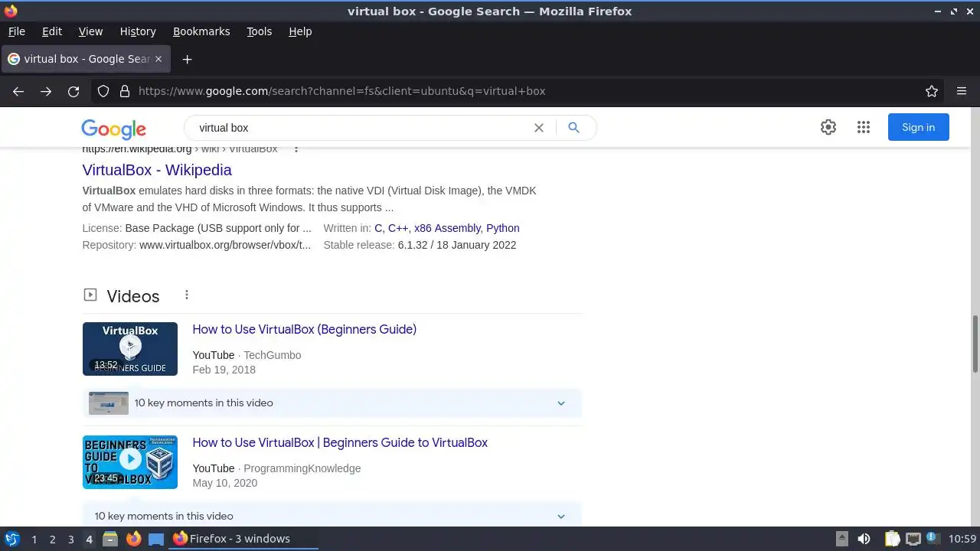Reload the current page
Image resolution: width=980 pixels, height=551 pixels.
pyautogui.click(x=73, y=91)
